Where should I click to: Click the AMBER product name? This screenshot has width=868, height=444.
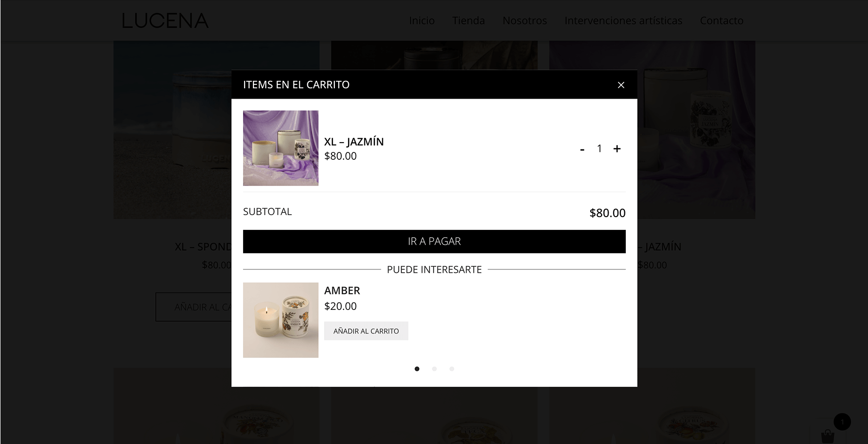[x=342, y=291]
